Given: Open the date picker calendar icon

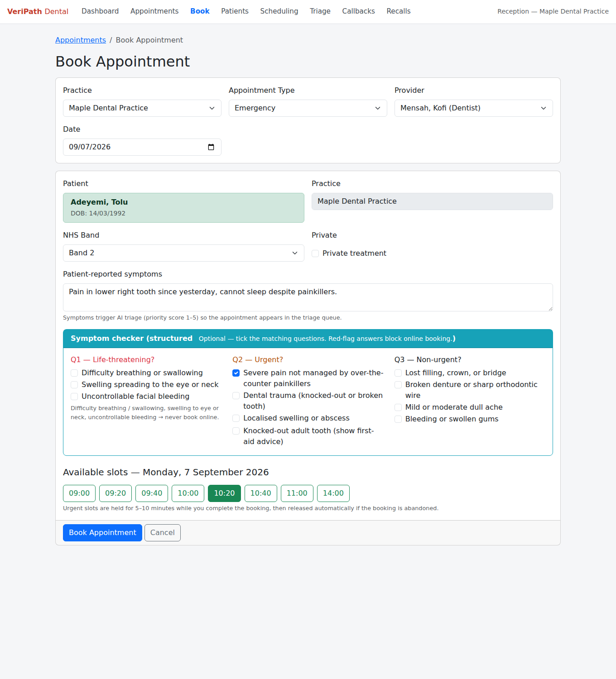Looking at the screenshot, I should coord(211,147).
